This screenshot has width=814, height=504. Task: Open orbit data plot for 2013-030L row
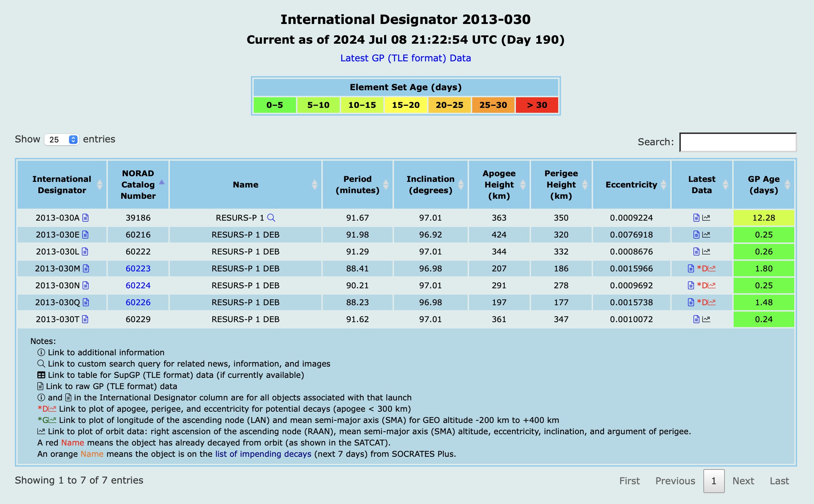coord(706,252)
